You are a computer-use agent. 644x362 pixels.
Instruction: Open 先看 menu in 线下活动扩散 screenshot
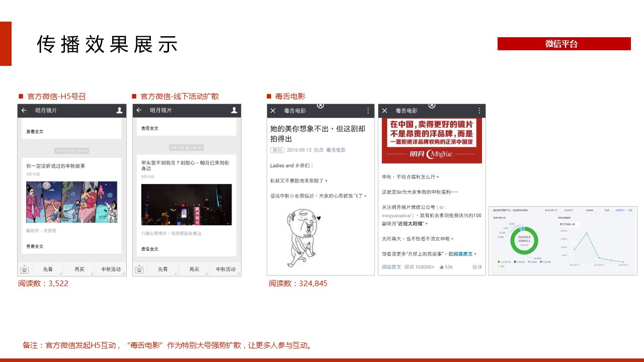click(163, 269)
